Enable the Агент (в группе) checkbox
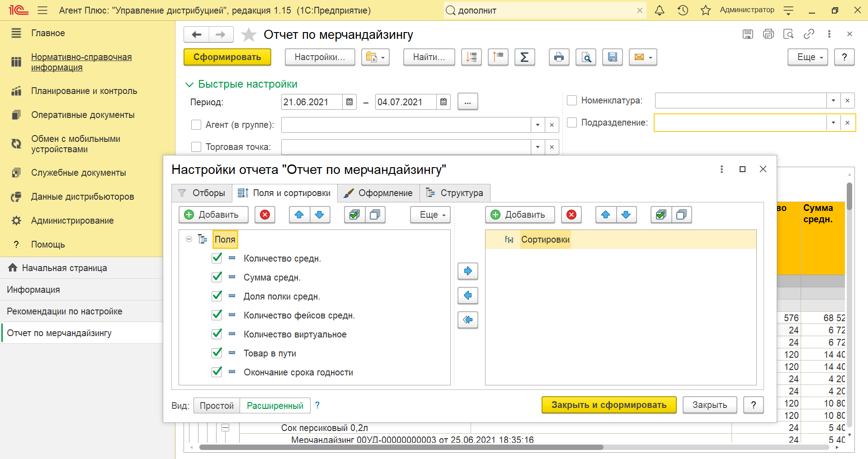The height and width of the screenshot is (459, 868). click(196, 125)
